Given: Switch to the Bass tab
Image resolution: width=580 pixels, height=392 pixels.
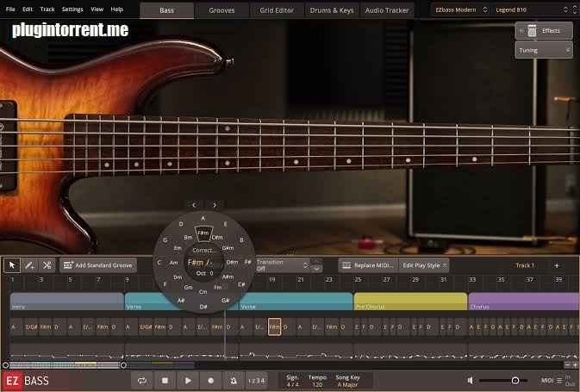Looking at the screenshot, I should [x=167, y=10].
